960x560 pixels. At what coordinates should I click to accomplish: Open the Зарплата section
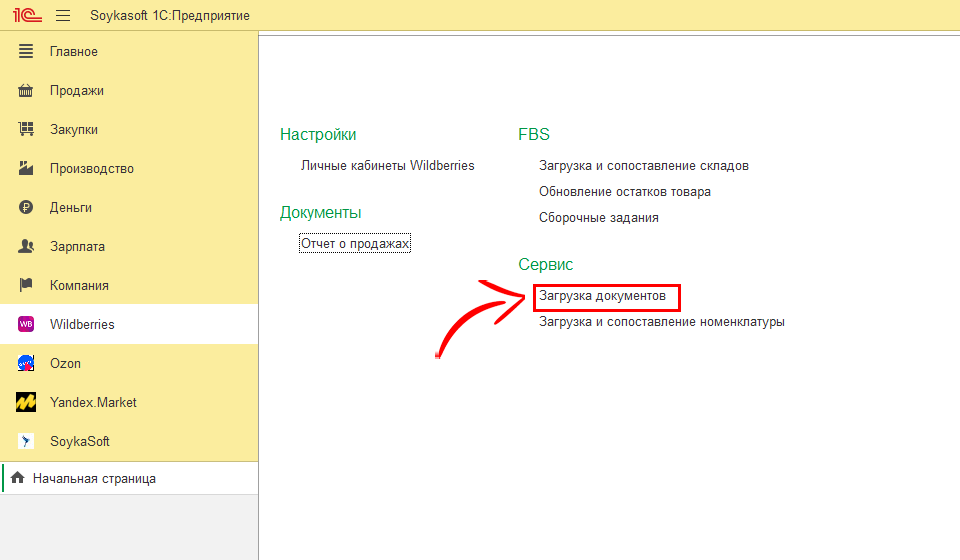click(77, 246)
